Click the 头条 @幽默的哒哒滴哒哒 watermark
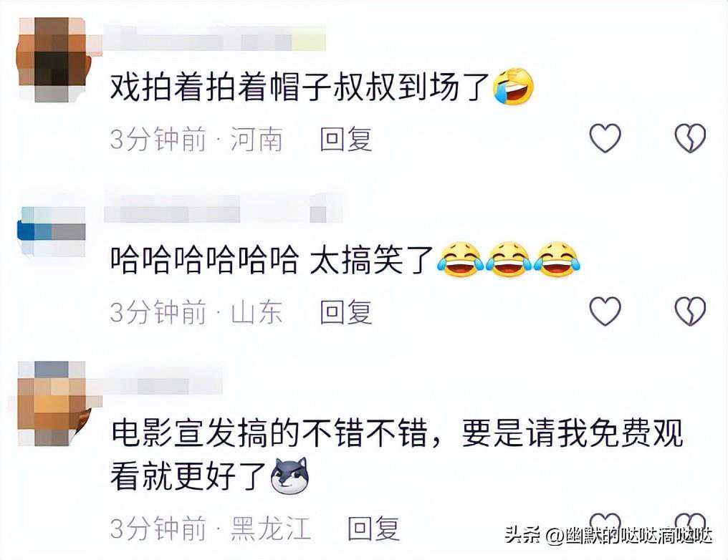Viewport: 728px width, 560px height. [608, 536]
